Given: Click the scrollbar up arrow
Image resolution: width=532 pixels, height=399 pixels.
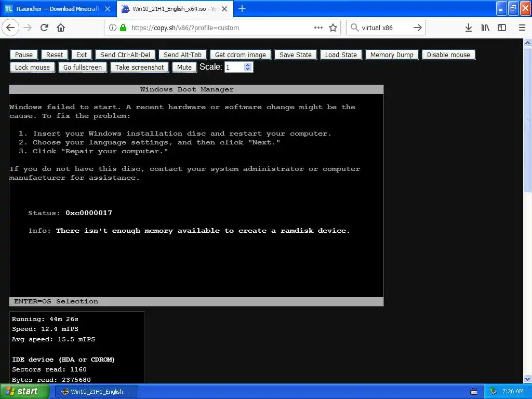Looking at the screenshot, I should (x=527, y=43).
